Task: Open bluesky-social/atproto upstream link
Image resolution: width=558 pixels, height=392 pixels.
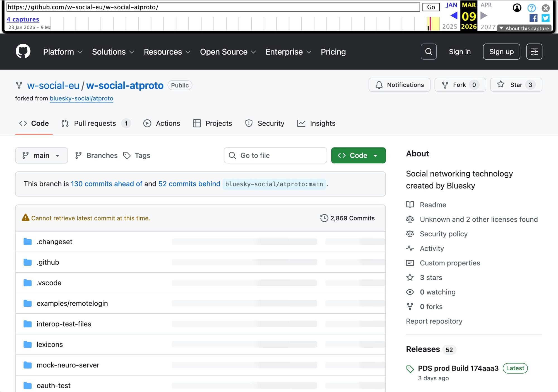Action: (81, 98)
